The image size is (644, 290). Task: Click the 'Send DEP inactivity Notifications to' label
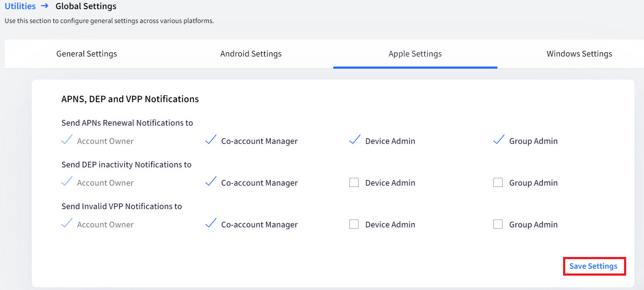tap(127, 165)
